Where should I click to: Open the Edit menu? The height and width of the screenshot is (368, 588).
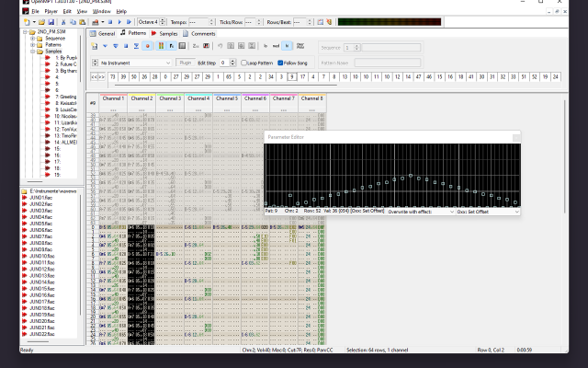(x=67, y=11)
